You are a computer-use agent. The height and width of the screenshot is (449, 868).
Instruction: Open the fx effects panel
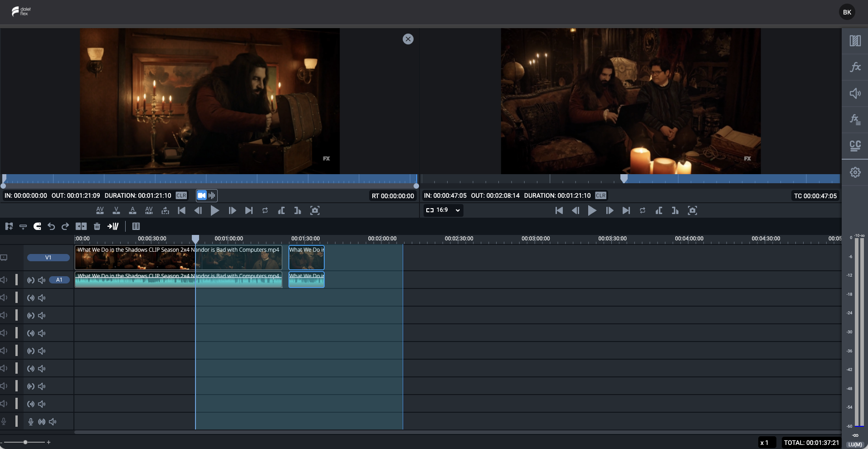[x=855, y=67]
